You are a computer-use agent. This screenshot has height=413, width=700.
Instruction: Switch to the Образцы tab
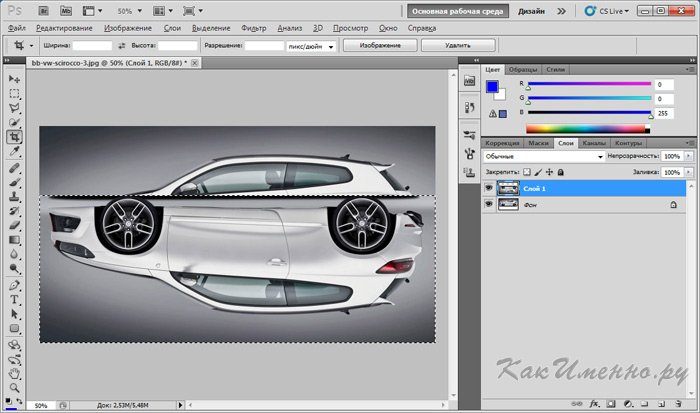click(x=523, y=70)
